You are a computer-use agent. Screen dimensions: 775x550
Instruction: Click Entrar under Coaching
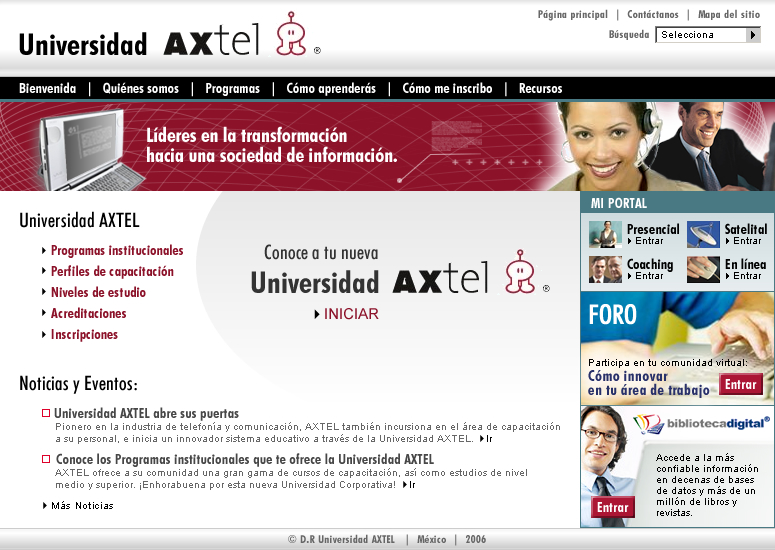click(649, 276)
